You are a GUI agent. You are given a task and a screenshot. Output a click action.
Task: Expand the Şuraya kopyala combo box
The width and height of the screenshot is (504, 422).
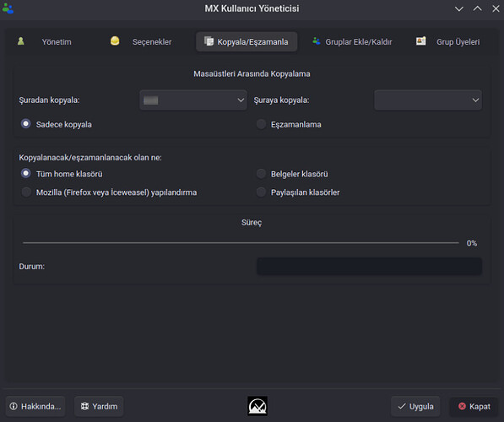click(x=428, y=100)
